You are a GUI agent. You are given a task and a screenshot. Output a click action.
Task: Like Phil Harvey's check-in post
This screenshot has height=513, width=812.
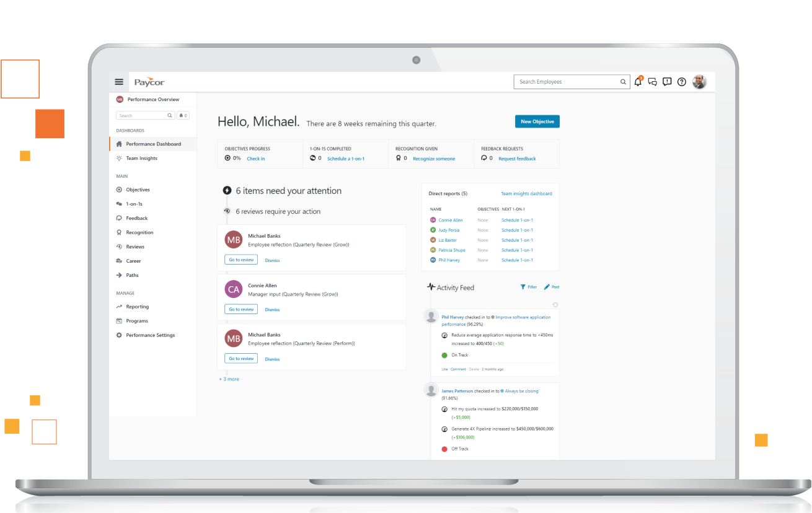click(x=444, y=369)
